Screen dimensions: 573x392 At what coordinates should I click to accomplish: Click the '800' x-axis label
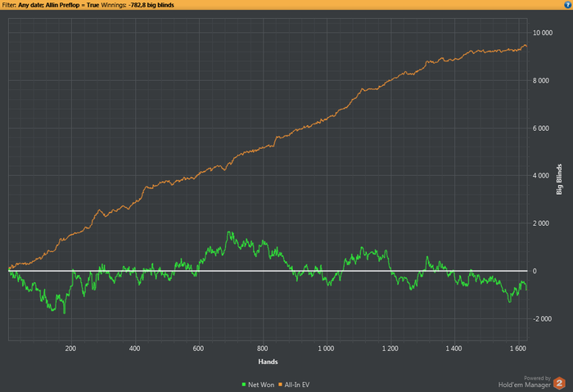pyautogui.click(x=263, y=349)
